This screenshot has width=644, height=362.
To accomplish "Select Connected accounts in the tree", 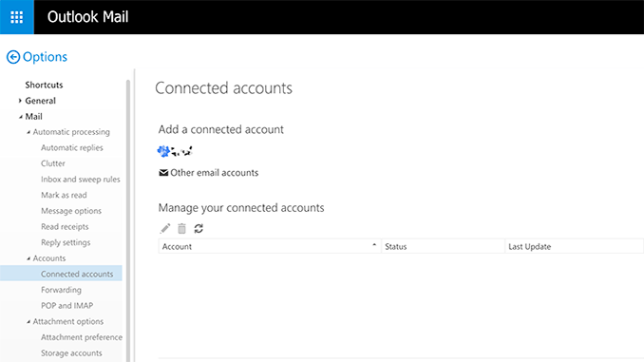I will pos(77,274).
